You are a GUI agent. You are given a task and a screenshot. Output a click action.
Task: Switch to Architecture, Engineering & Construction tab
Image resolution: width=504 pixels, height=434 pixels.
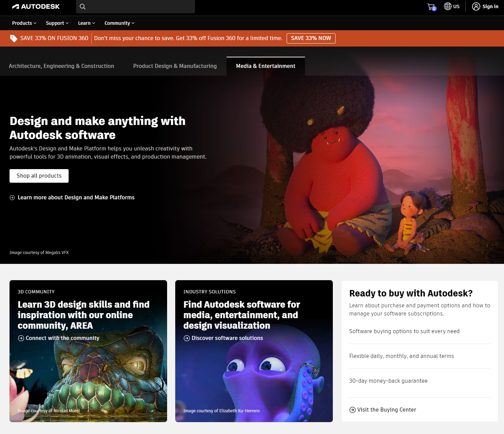coord(61,66)
